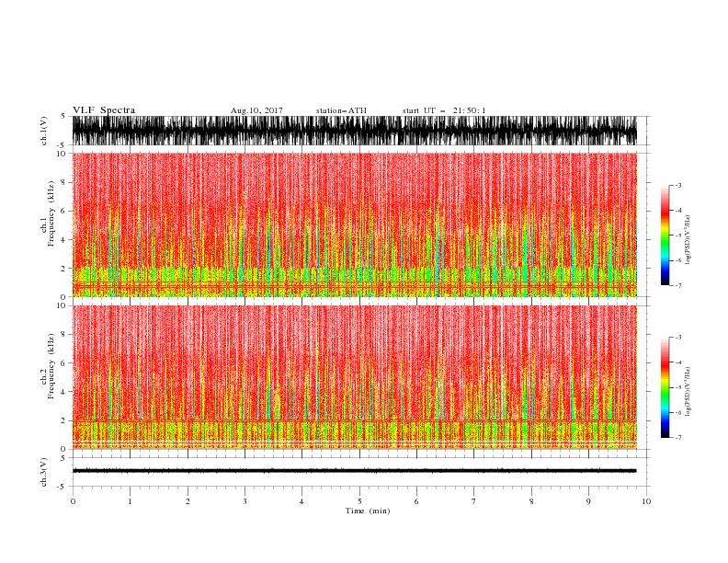
Task: Click the ch.1 spectrogram color scale bar
Action: click(x=665, y=236)
